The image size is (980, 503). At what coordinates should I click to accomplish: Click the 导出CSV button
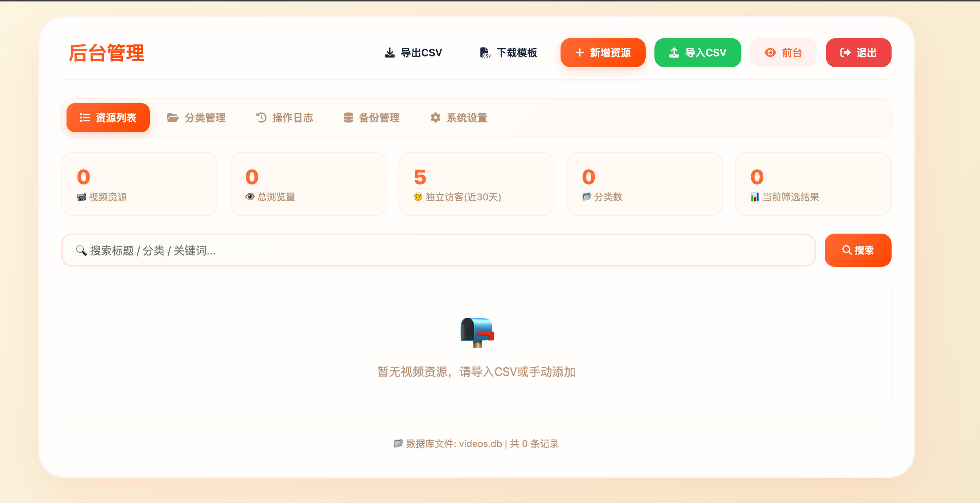tap(413, 53)
